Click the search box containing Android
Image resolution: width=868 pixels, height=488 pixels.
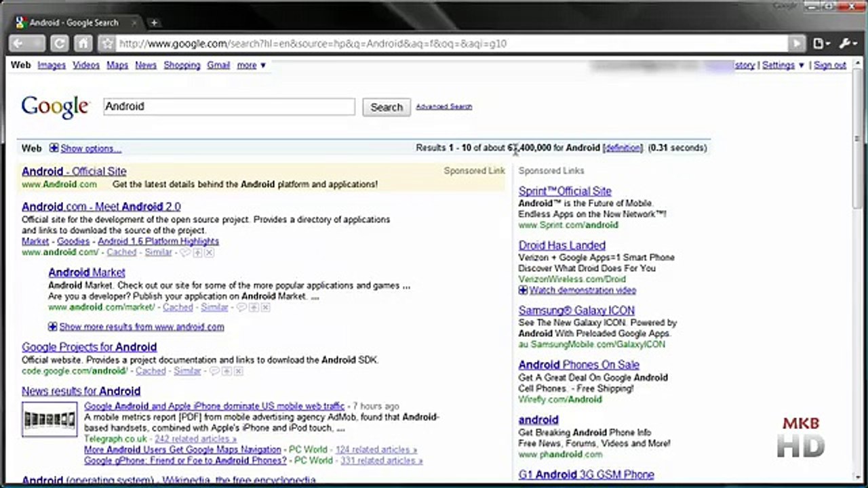point(229,106)
